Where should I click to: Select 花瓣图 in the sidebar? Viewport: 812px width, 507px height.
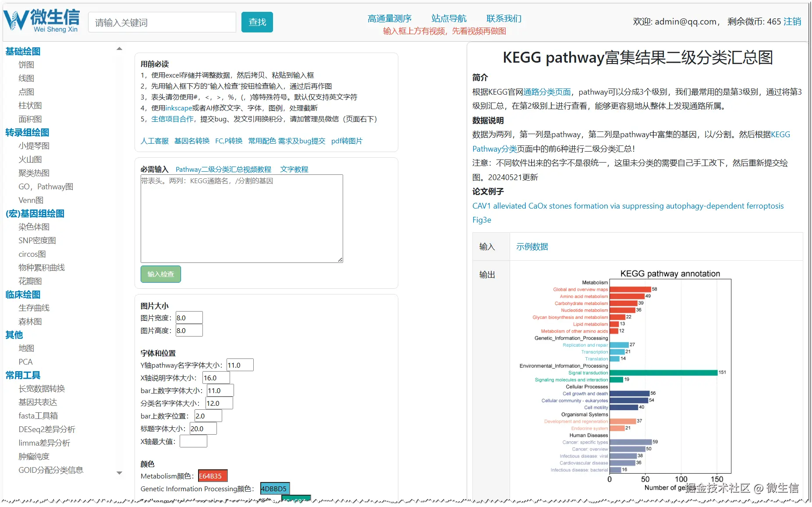[x=30, y=281]
